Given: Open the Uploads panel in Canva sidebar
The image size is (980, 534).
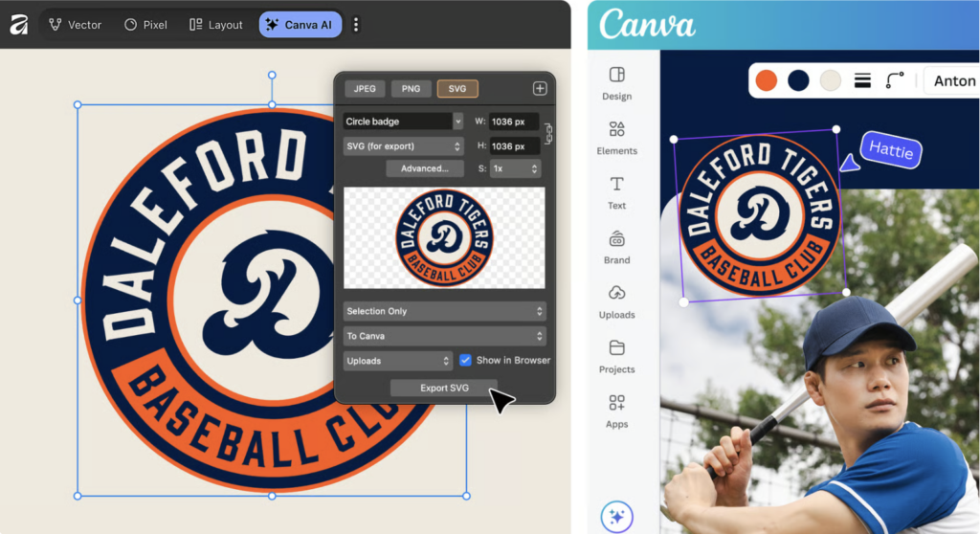Looking at the screenshot, I should click(616, 301).
